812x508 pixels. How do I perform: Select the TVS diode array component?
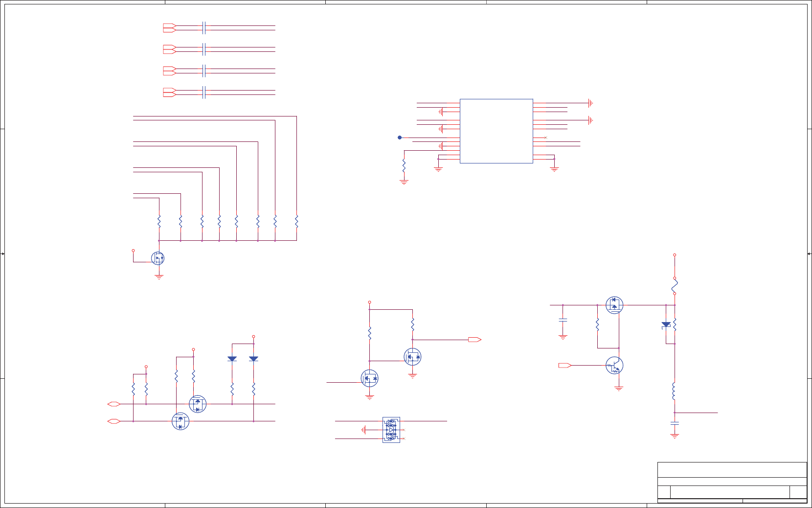391,430
